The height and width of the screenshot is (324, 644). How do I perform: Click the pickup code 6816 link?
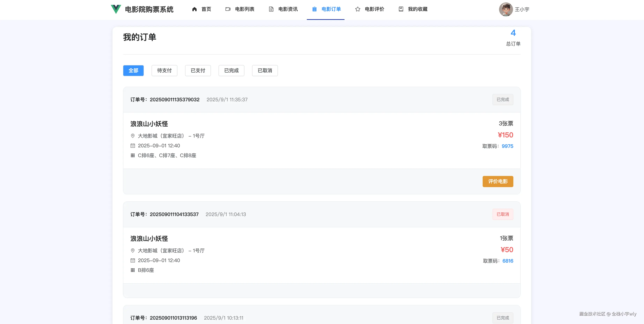[x=507, y=261]
